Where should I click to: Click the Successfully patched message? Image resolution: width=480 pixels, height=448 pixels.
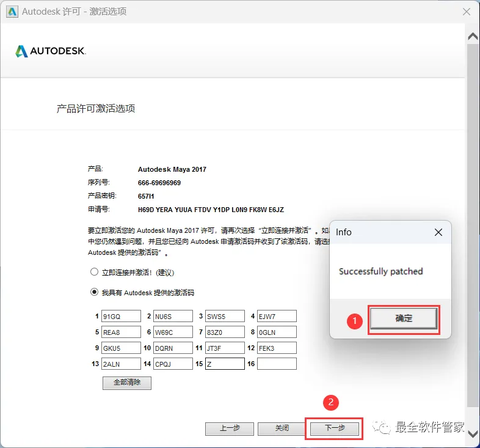tap(381, 271)
